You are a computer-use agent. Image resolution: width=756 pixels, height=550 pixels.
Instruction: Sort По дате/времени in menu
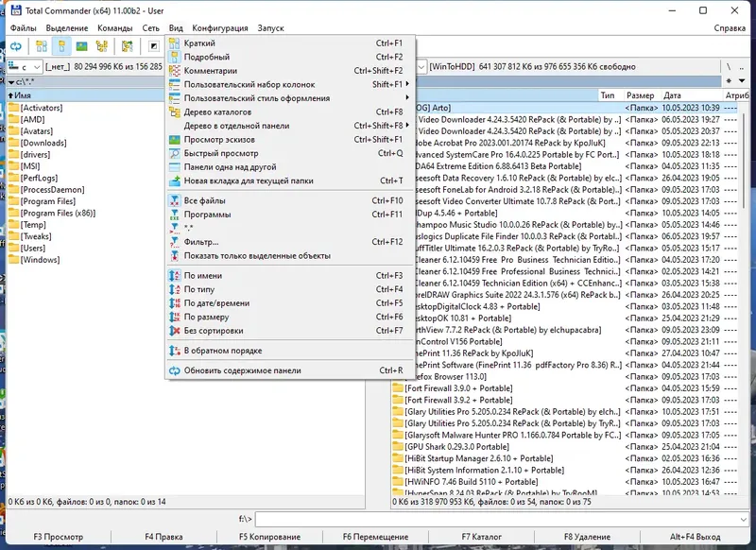[x=290, y=302]
